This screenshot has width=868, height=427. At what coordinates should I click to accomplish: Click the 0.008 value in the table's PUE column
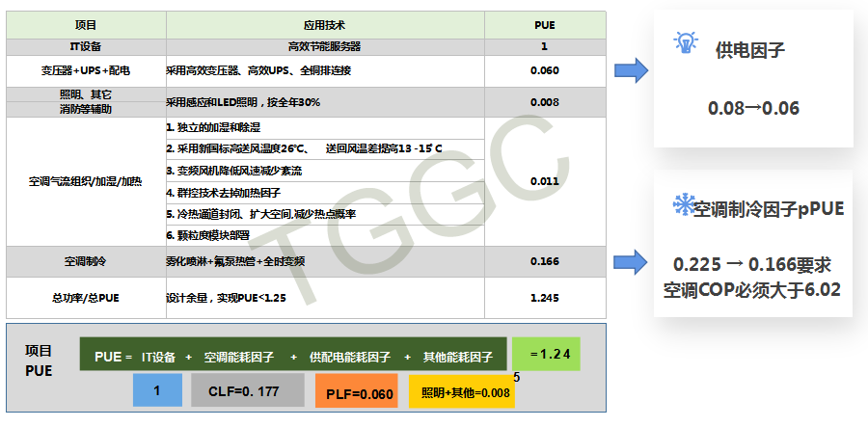point(545,102)
